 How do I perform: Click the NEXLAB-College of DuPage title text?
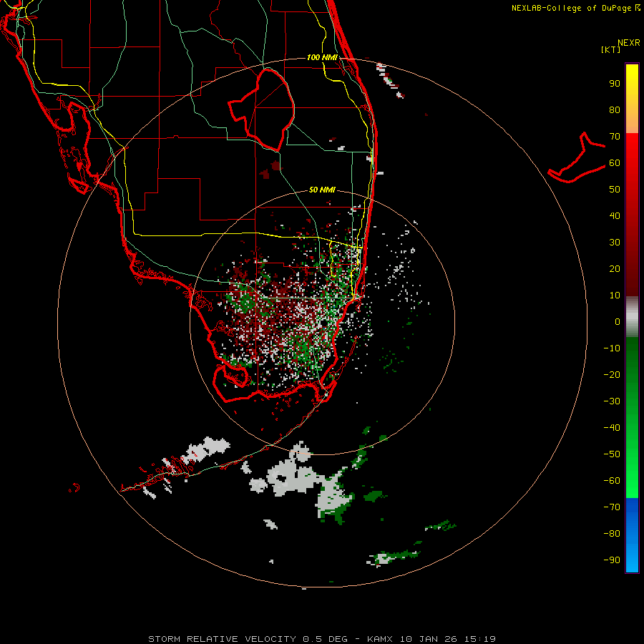pos(572,8)
